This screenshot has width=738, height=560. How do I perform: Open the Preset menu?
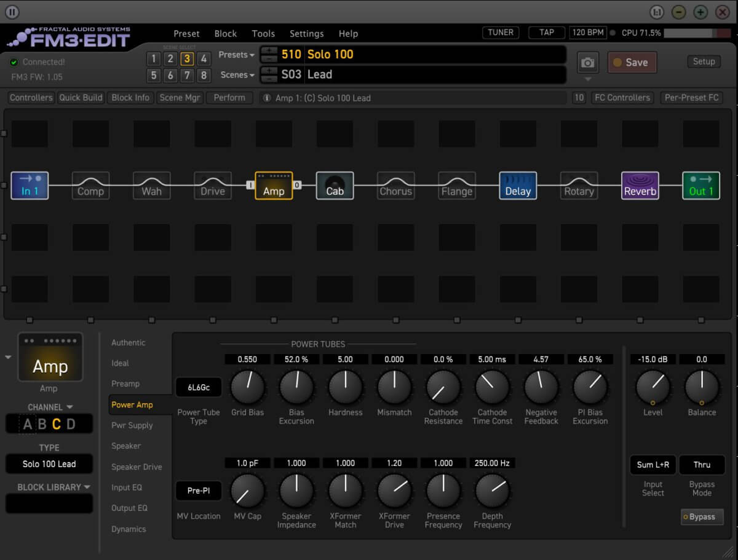click(186, 34)
